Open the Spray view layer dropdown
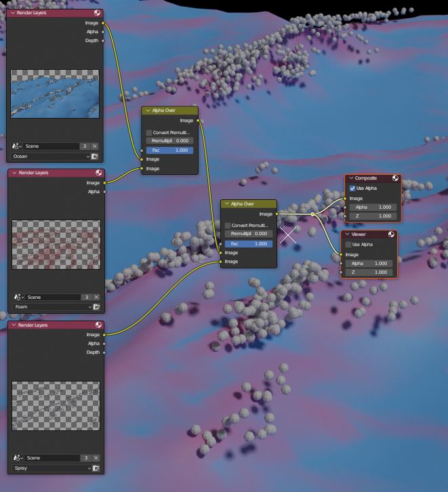The image size is (448, 492). click(x=51, y=468)
